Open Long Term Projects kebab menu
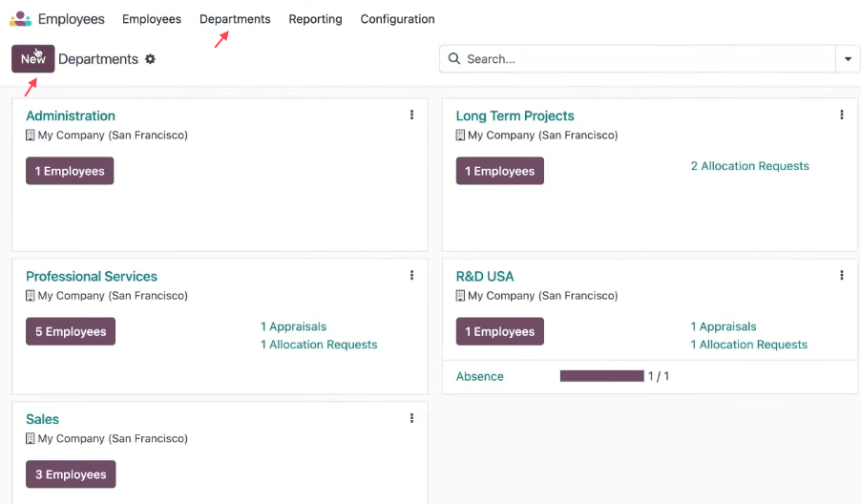The image size is (861, 504). click(x=842, y=115)
